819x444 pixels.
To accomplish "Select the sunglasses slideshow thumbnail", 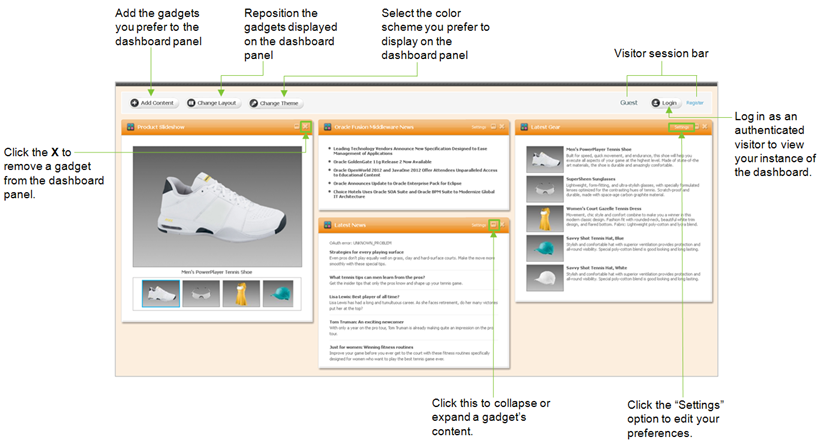I will click(201, 294).
